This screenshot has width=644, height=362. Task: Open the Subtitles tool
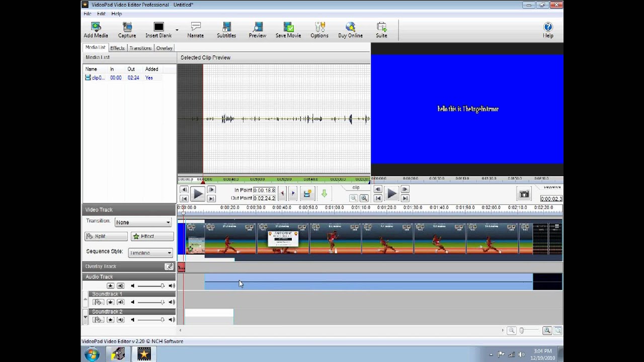pyautogui.click(x=226, y=30)
